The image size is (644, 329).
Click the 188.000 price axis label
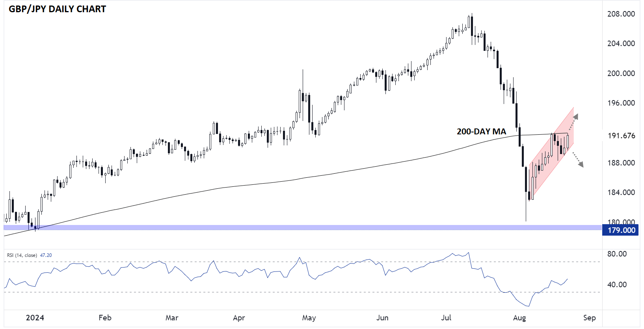pos(621,163)
